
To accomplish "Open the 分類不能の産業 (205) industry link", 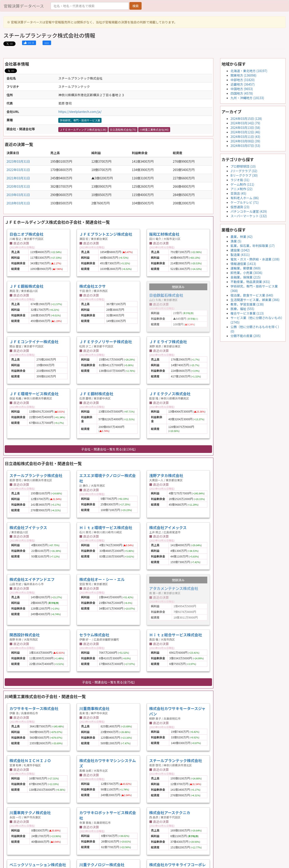I will point(246,336).
